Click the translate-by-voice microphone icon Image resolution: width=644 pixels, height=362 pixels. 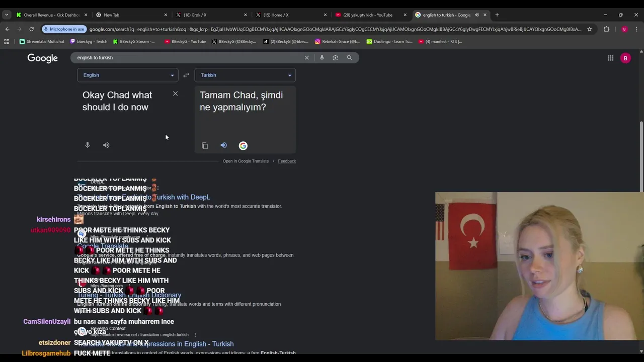pyautogui.click(x=88, y=145)
